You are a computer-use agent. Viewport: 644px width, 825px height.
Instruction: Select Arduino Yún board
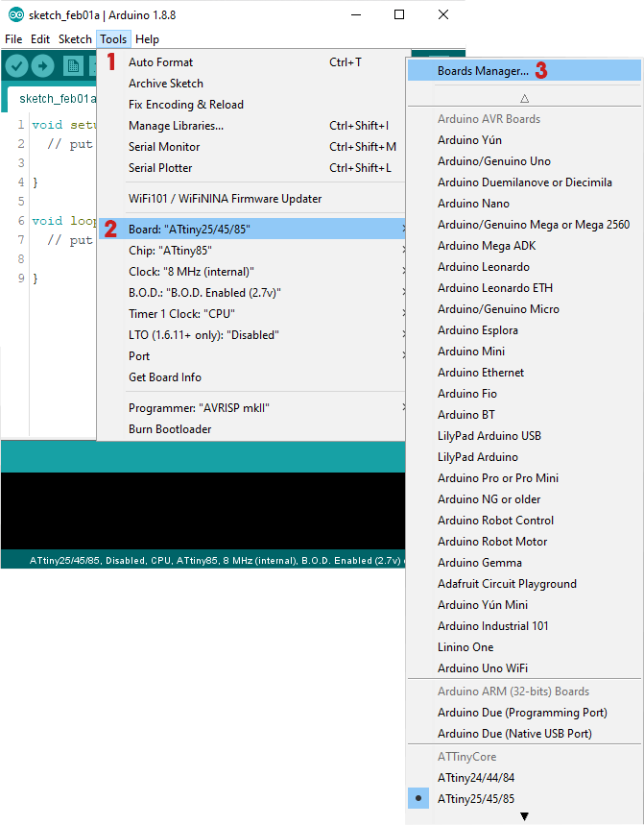coord(524,140)
